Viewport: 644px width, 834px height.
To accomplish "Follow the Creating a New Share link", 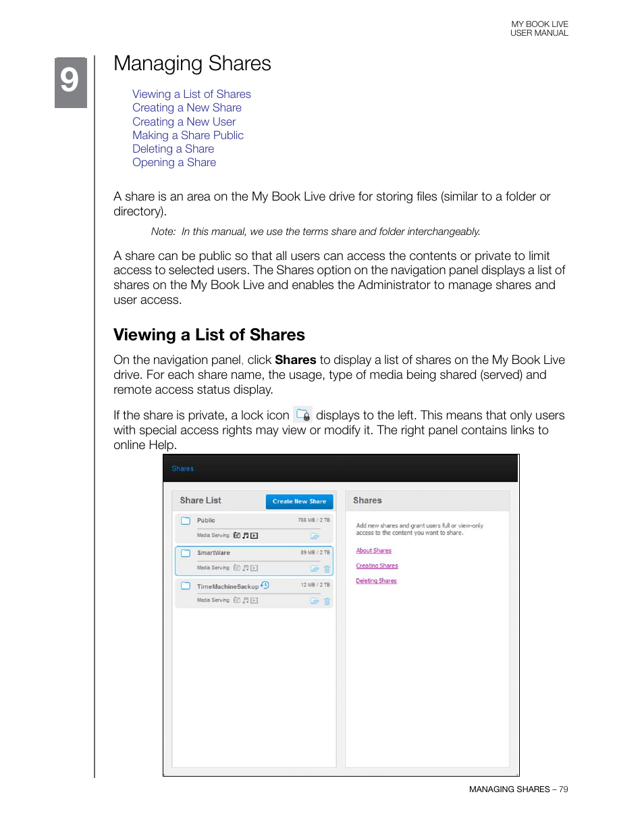I will 187,107.
